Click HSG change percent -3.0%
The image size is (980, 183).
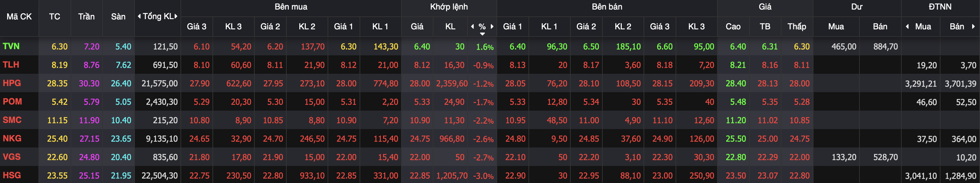[x=483, y=176]
